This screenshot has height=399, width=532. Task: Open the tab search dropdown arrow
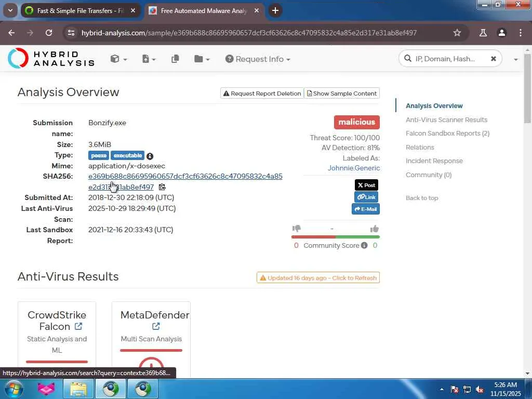(10, 10)
